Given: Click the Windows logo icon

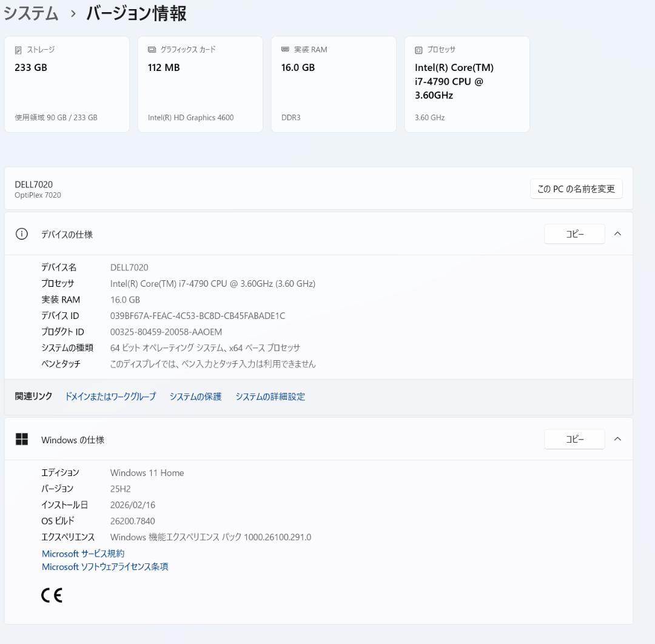Looking at the screenshot, I should click(x=22, y=439).
